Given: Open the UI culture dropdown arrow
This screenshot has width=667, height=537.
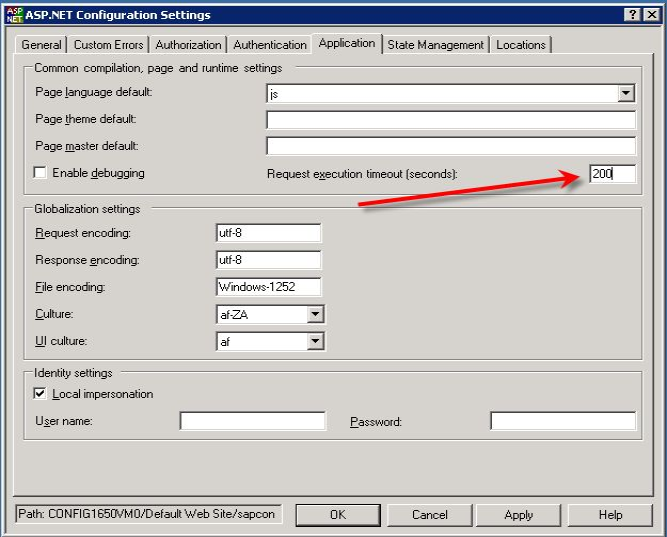Looking at the screenshot, I should 315,341.
